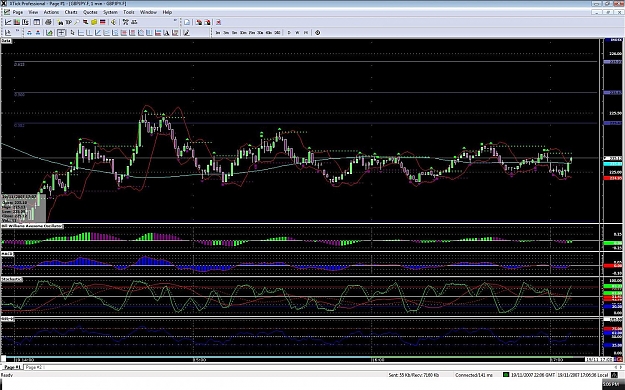Click the red X delete page icon

[x=218, y=22]
